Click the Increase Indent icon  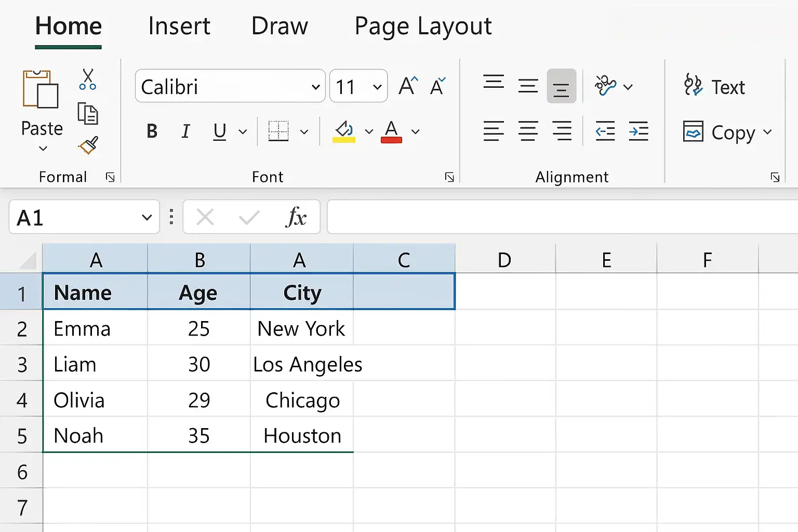(639, 131)
